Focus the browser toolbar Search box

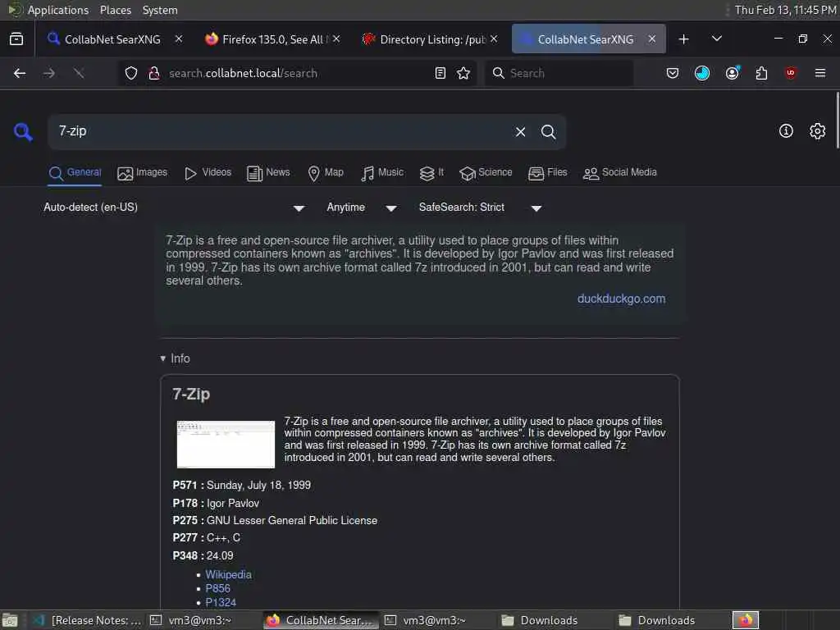559,73
